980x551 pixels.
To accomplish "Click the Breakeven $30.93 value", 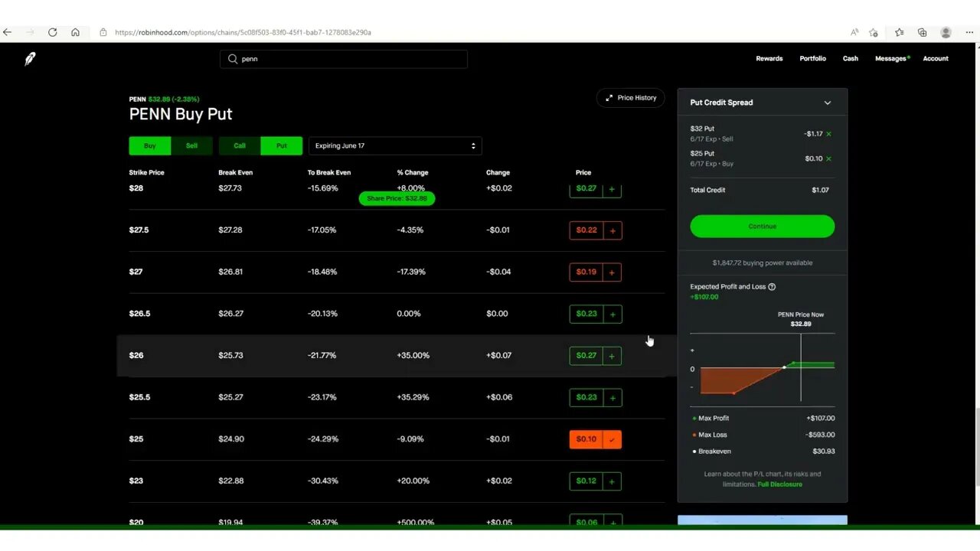I will coord(823,452).
